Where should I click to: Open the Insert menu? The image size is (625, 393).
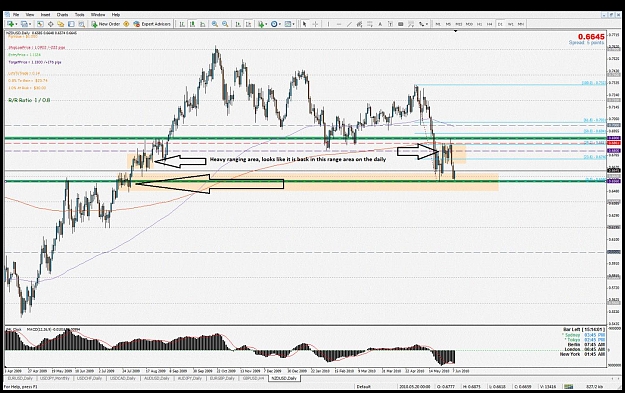45,14
